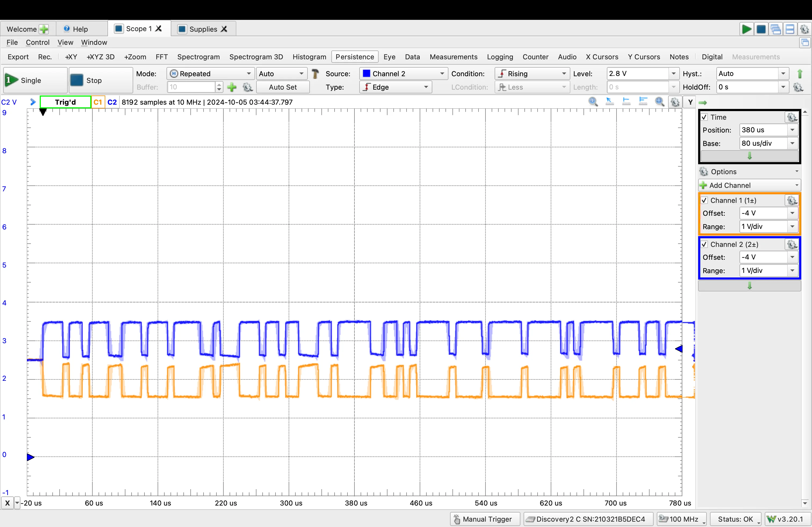Click the Single acquisition button
The width and height of the screenshot is (812, 527).
tap(35, 80)
